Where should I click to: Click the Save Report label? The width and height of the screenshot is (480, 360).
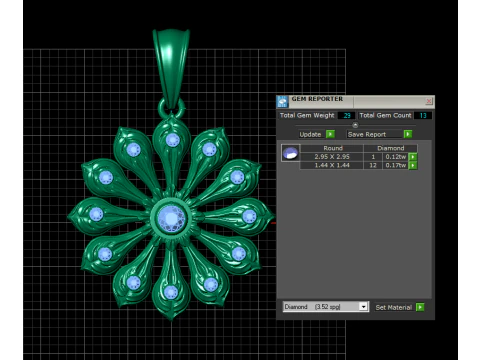(x=367, y=134)
